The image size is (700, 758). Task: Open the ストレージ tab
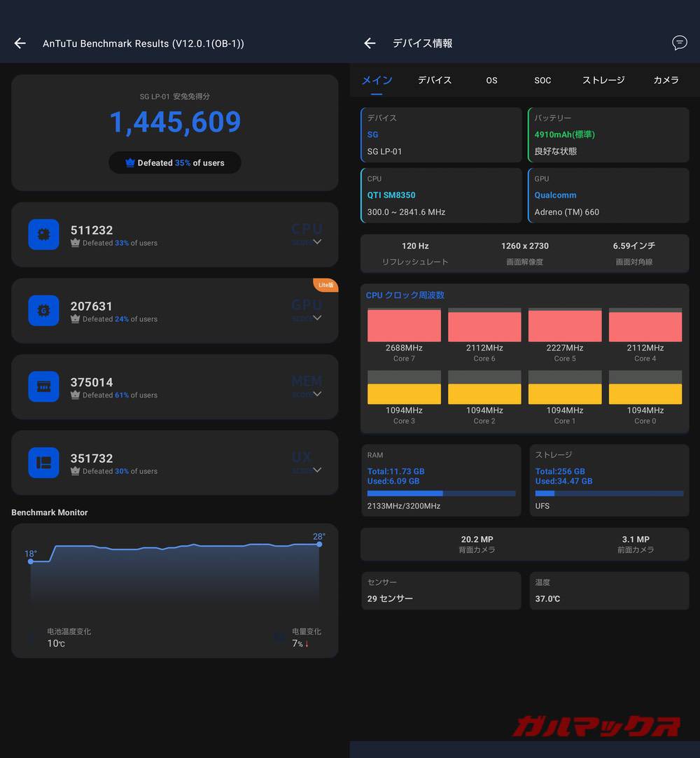[x=603, y=80]
